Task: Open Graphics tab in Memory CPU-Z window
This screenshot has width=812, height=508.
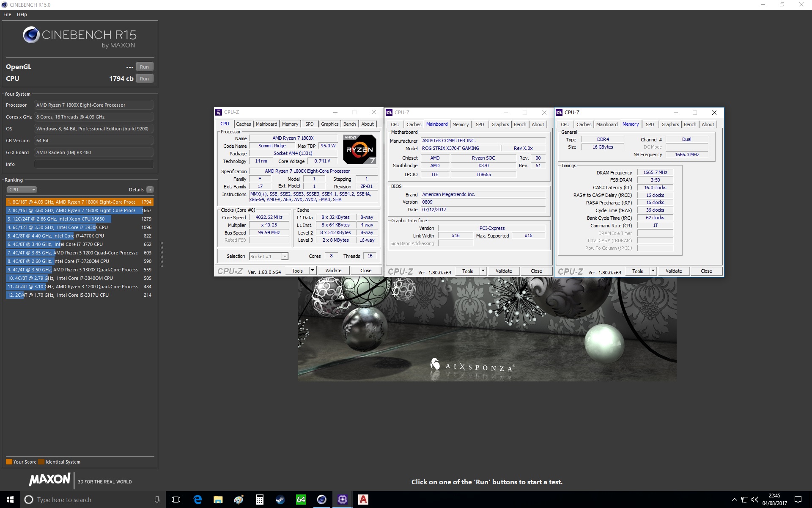Action: [670, 124]
